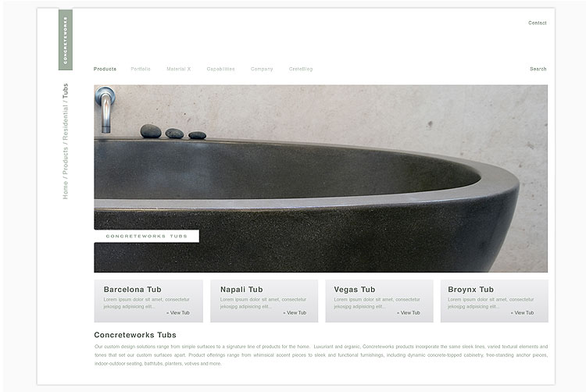Go to the Material X page
This screenshot has width=586, height=392.
179,69
